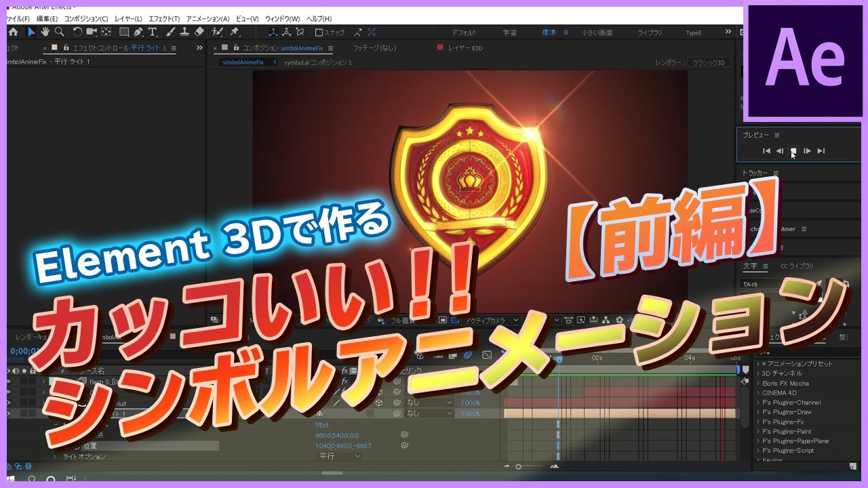
Task: Show more workspaces via double-chevron
Action: (728, 32)
